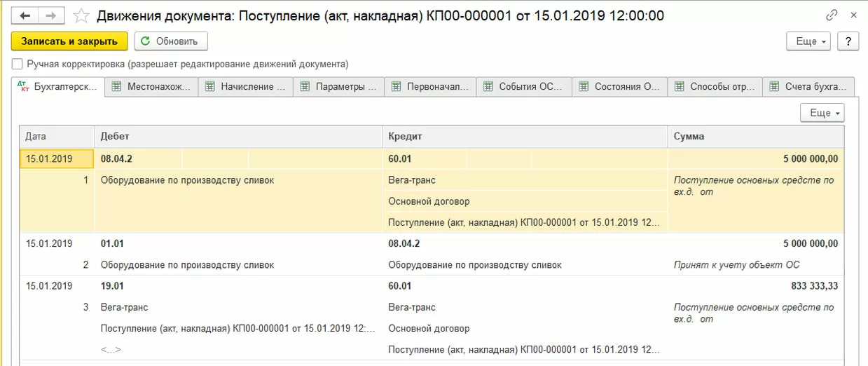The width and height of the screenshot is (868, 366).
Task: Select the Способы отр... tab
Action: (x=722, y=87)
